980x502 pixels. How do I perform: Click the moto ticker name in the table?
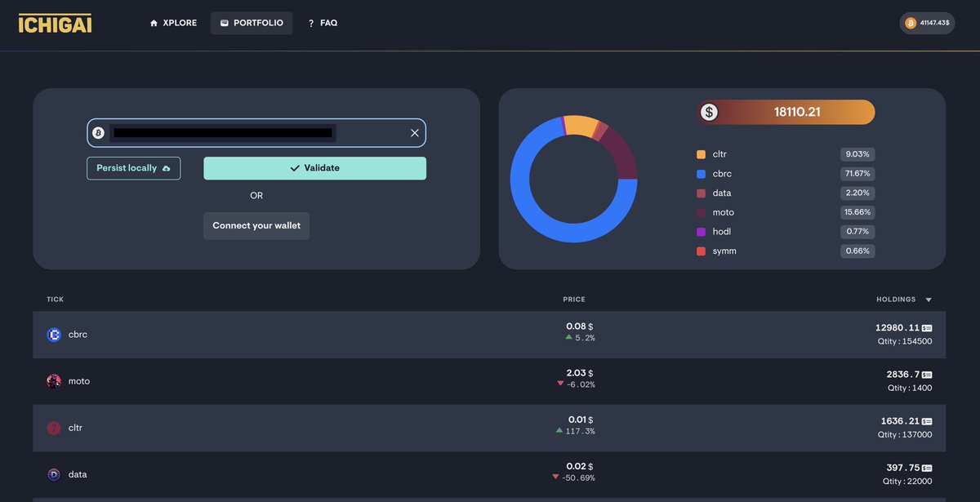coord(79,381)
